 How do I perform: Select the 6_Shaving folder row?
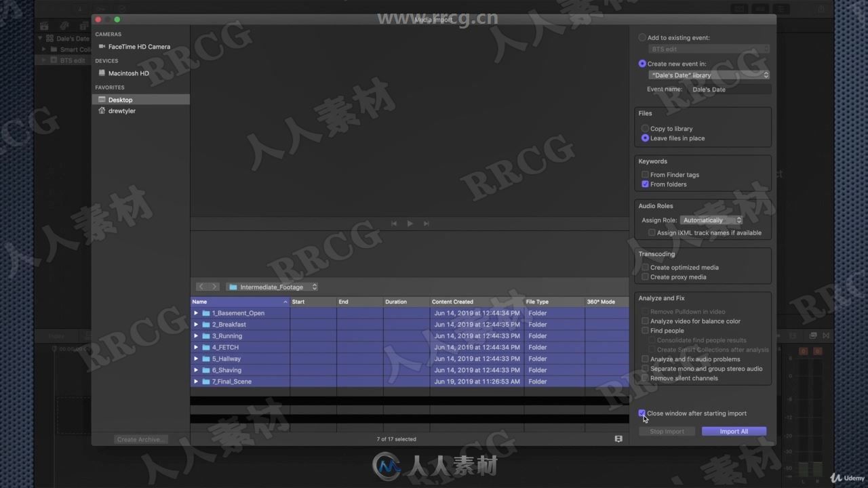tap(410, 370)
